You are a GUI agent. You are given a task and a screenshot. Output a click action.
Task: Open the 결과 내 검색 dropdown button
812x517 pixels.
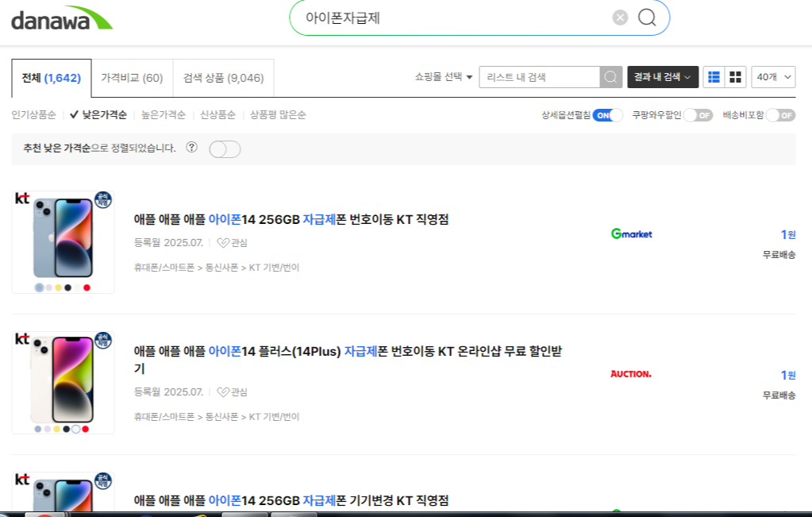point(663,77)
